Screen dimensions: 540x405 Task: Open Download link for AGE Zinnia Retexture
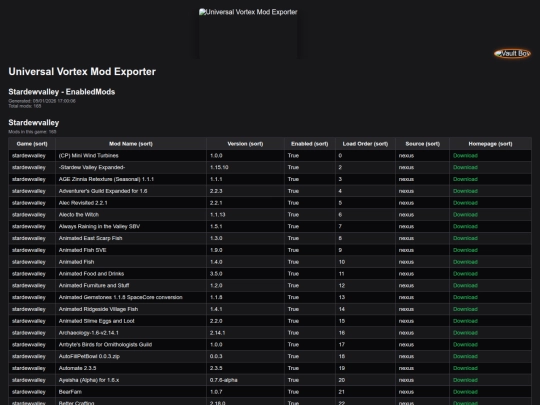tap(465, 179)
